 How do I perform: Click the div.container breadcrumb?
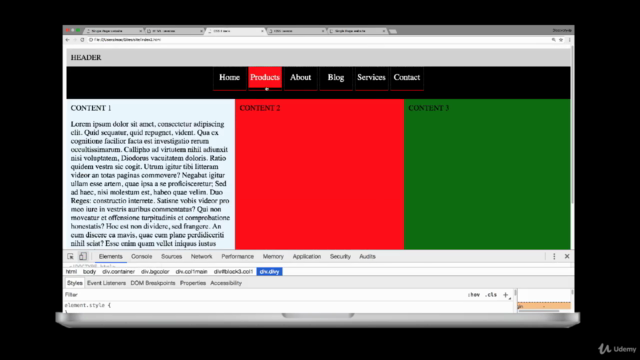coord(118,271)
